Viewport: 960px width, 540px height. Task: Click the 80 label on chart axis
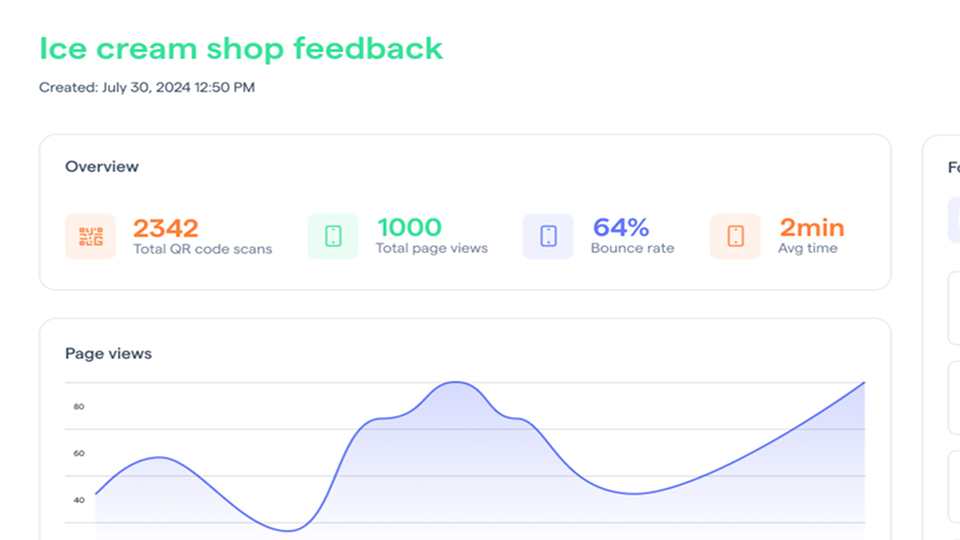coord(79,407)
